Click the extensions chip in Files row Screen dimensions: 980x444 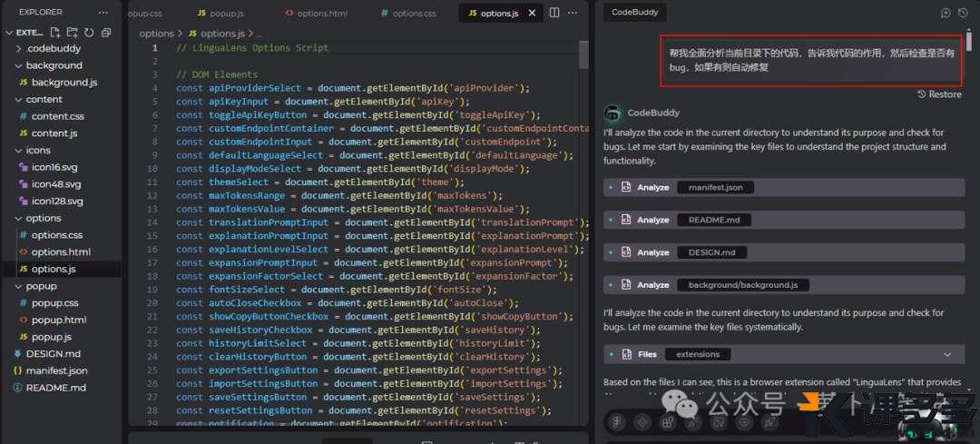click(698, 354)
